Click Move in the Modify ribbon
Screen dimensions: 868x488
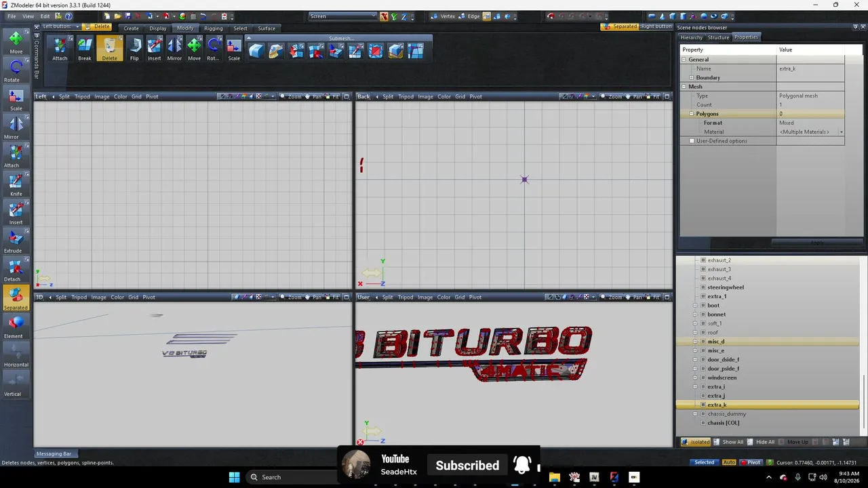coord(194,49)
